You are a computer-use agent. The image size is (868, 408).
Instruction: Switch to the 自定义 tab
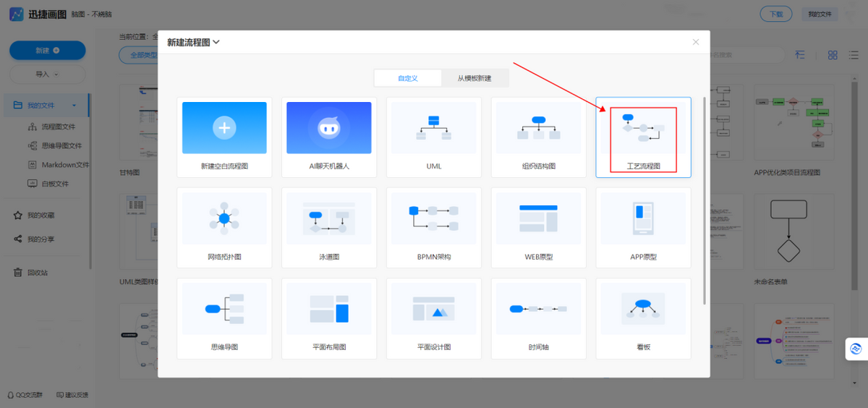pyautogui.click(x=408, y=78)
